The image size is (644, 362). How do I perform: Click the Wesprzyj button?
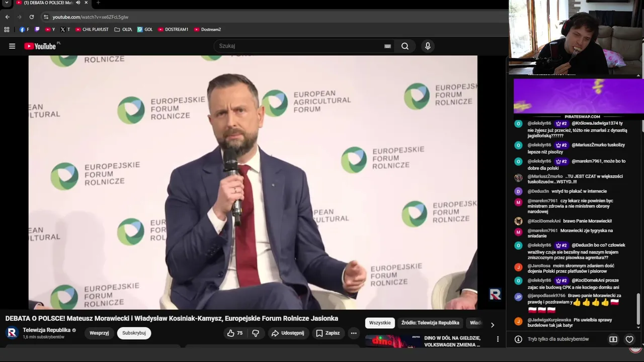pyautogui.click(x=99, y=333)
